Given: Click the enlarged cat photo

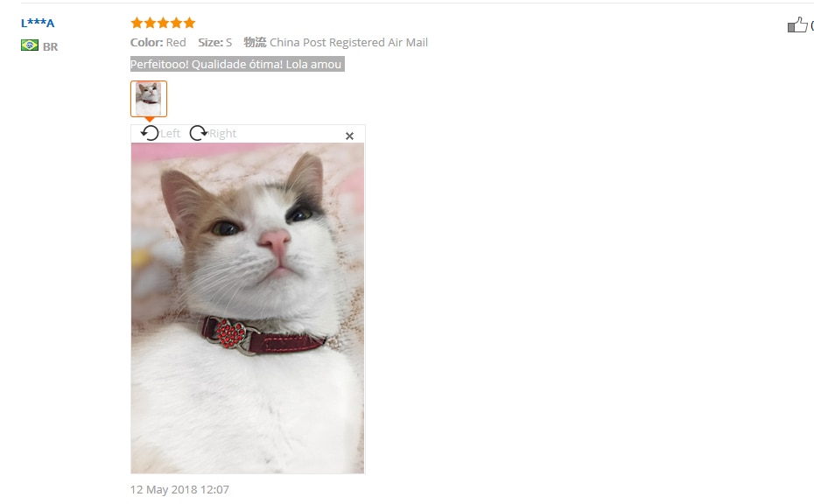Looking at the screenshot, I should [x=248, y=308].
